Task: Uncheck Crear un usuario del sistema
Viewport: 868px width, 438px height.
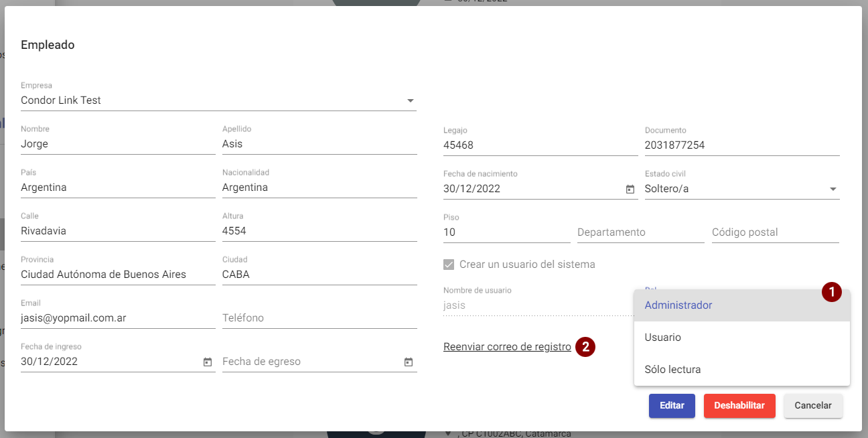Action: (x=449, y=264)
